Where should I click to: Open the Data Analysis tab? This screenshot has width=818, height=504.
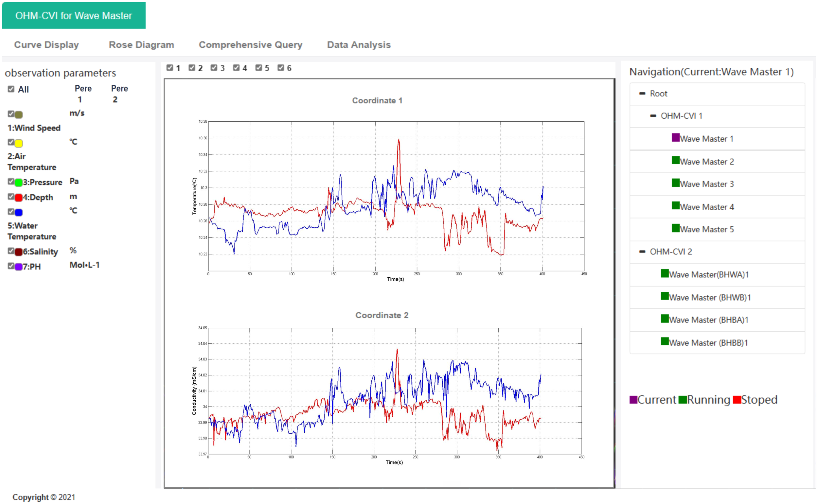pyautogui.click(x=359, y=45)
